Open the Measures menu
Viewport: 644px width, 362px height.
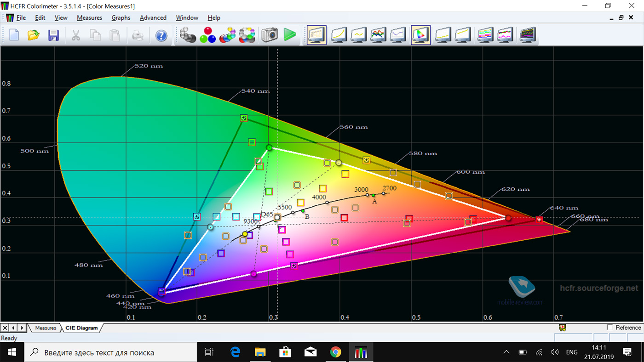(89, 18)
